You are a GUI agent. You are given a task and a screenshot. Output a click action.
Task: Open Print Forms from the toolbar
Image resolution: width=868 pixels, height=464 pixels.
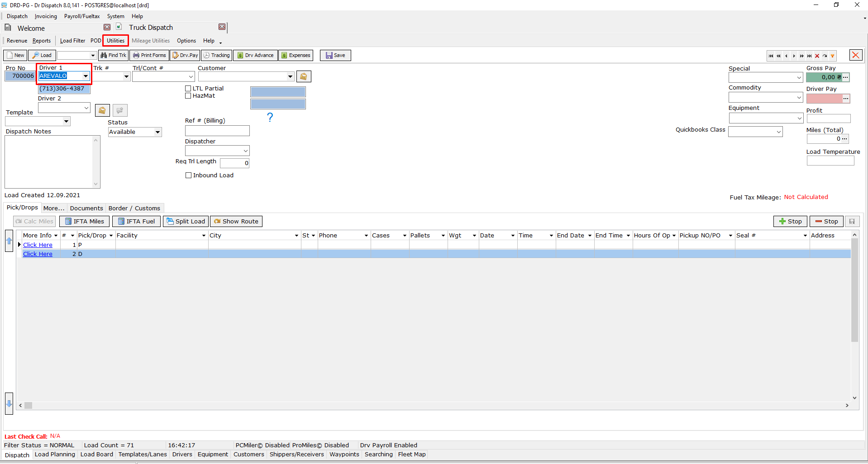pos(149,55)
